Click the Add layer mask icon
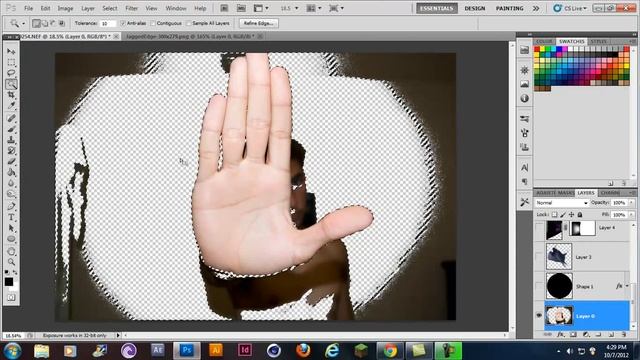 pos(573,334)
